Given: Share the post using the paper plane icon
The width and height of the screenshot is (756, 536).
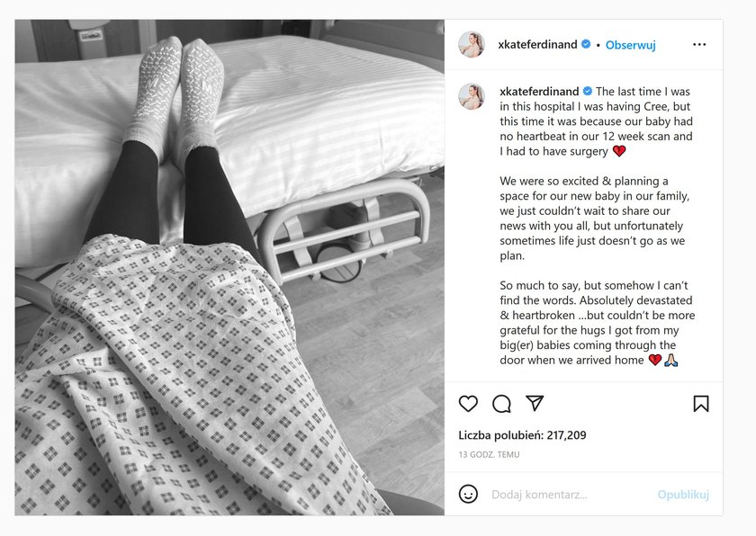Looking at the screenshot, I should point(535,403).
